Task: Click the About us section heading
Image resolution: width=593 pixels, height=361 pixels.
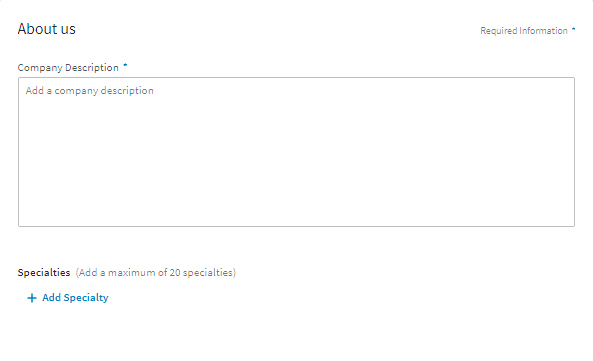Action: (47, 29)
